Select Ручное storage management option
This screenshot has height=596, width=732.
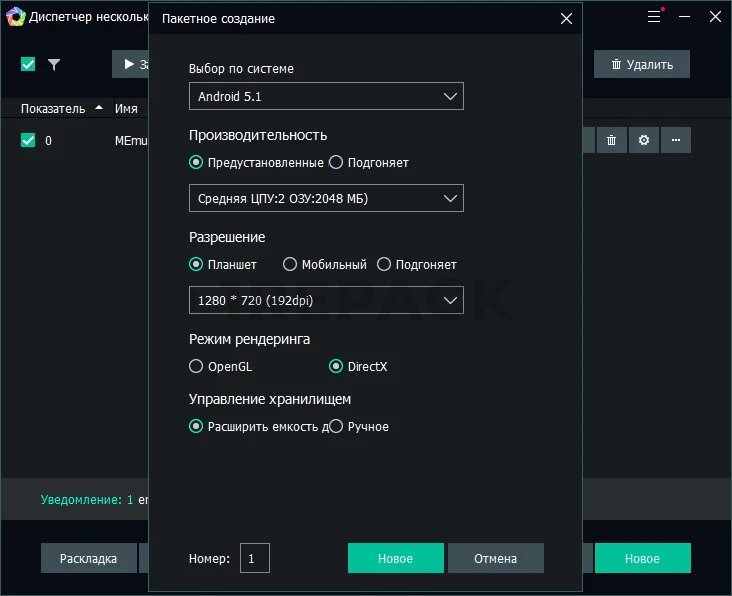coord(337,427)
